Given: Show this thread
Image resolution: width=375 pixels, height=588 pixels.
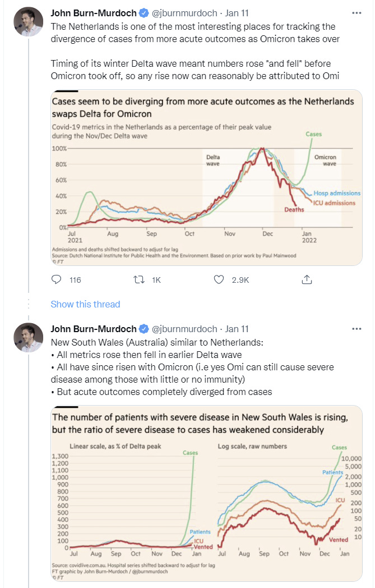Looking at the screenshot, I should [x=85, y=304].
